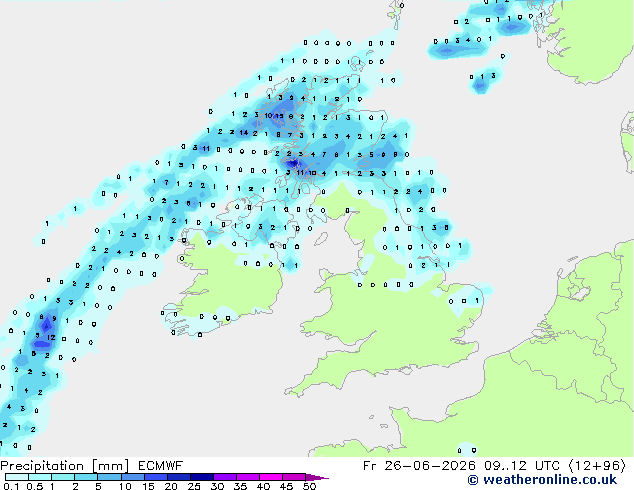
Task: Click the 30 legend scale label
Action: tap(217, 486)
